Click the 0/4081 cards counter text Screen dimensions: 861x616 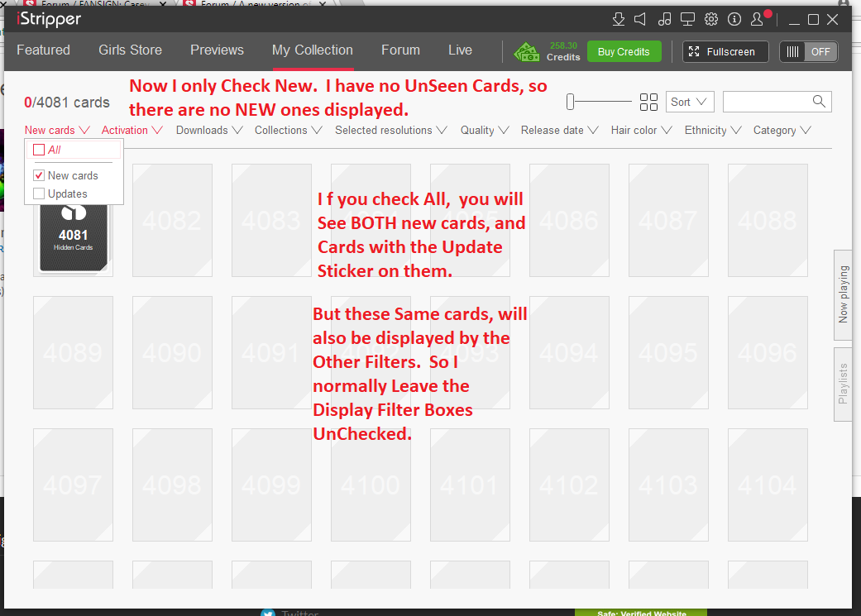click(x=67, y=103)
